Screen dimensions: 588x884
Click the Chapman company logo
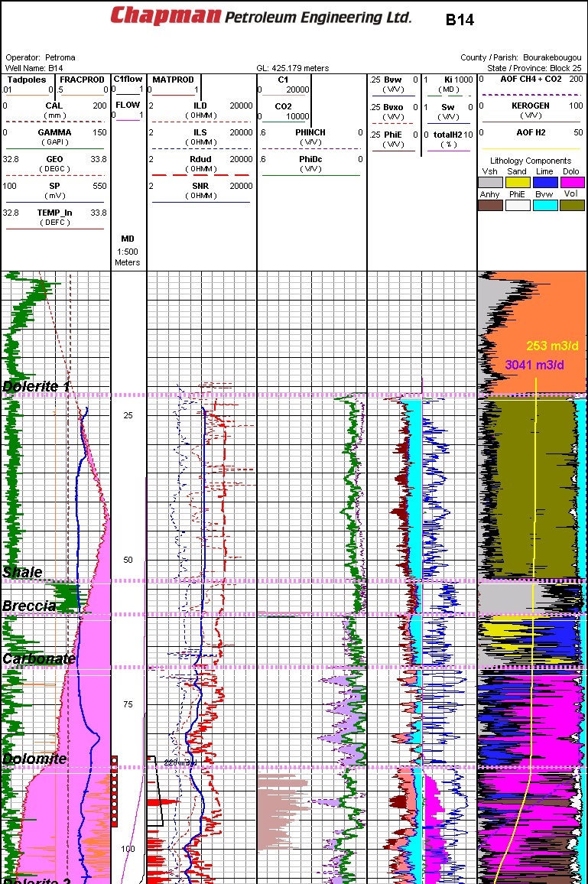tap(165, 16)
